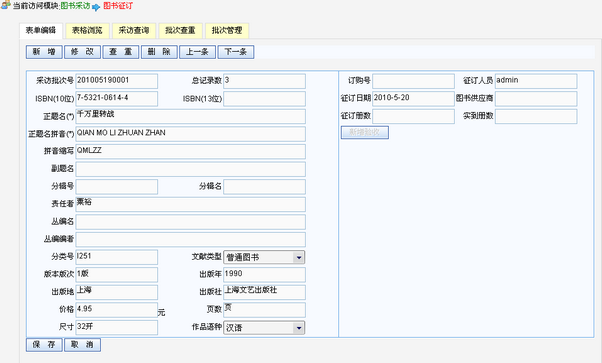Focus the 出版社 field
602x363 pixels.
tap(264, 292)
